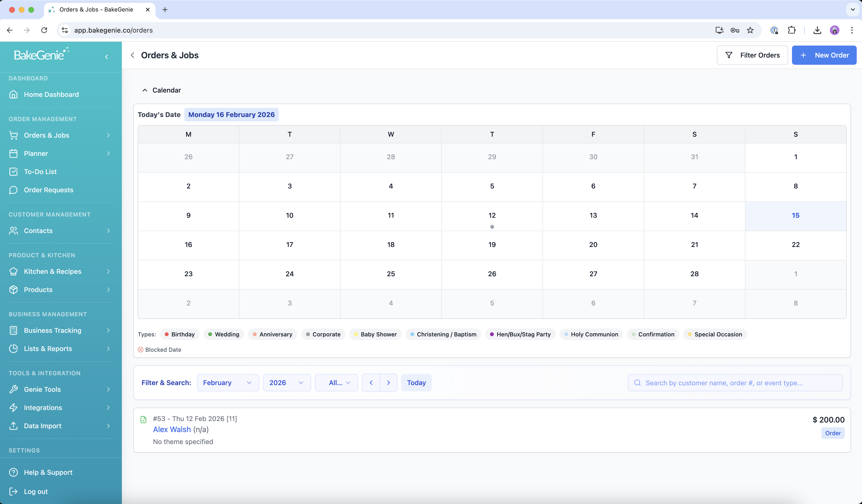
Task: Collapse the Calendar section
Action: pos(145,90)
